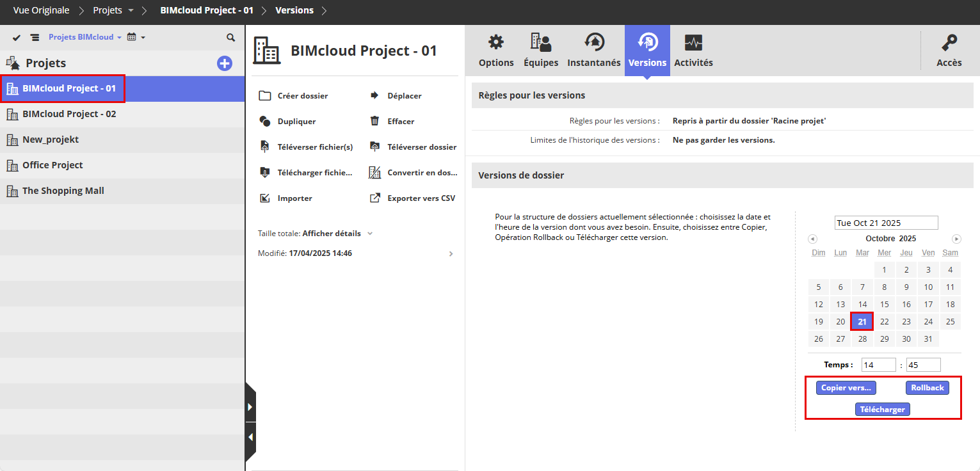Viewport: 980px width, 471px height.
Task: Click Projets in the breadcrumb
Action: coord(108,11)
